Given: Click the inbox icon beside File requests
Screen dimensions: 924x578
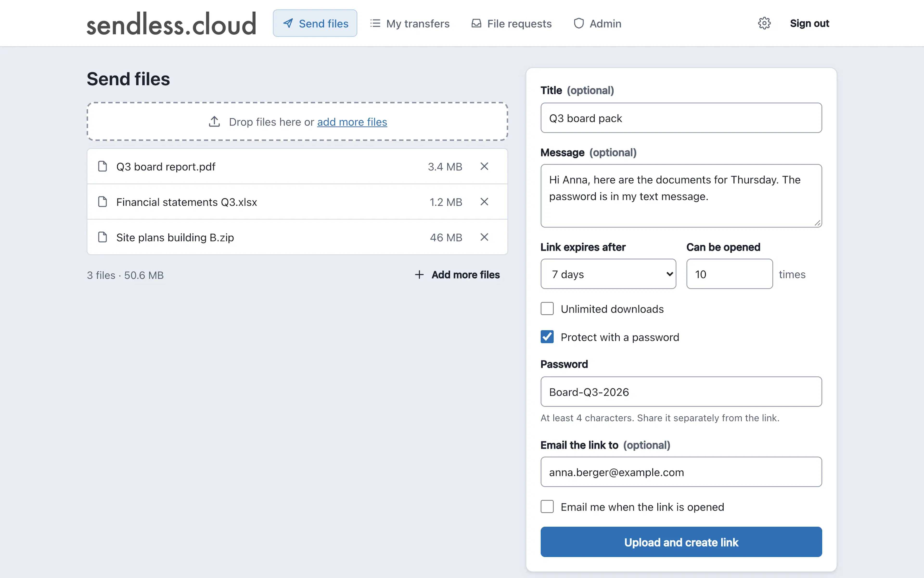Looking at the screenshot, I should (x=476, y=23).
